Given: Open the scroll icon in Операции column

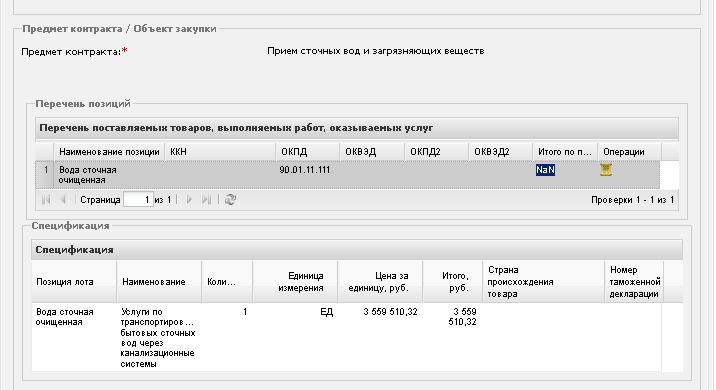Looking at the screenshot, I should coord(605,170).
